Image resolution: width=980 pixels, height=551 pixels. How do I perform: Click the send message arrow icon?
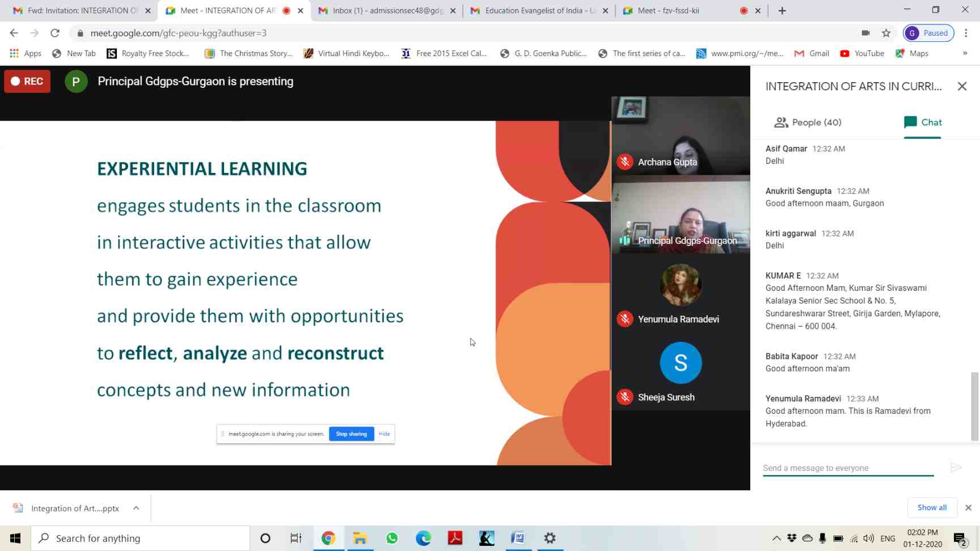pyautogui.click(x=956, y=468)
